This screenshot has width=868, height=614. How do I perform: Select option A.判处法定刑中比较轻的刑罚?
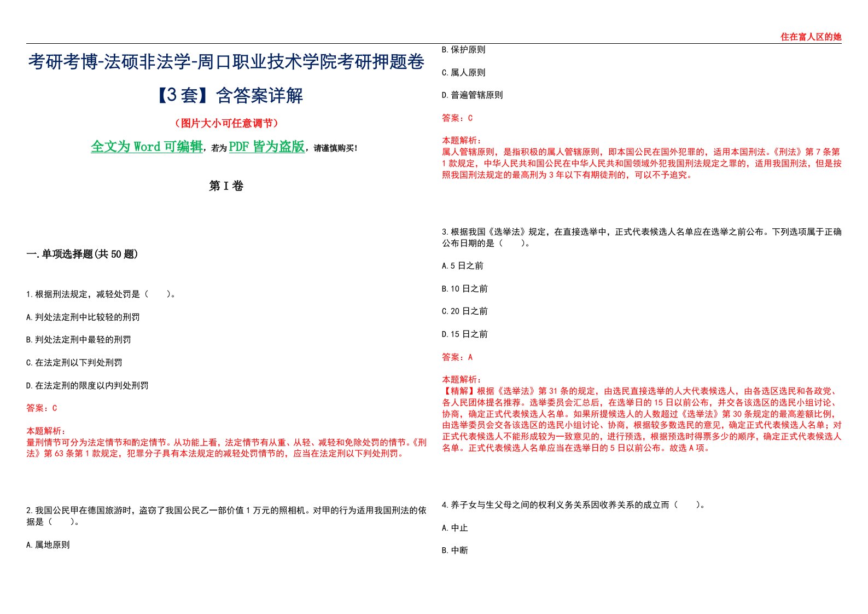[83, 317]
